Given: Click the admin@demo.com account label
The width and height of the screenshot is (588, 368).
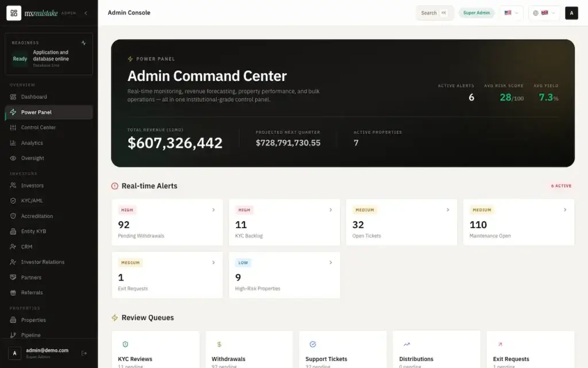Looking at the screenshot, I should pos(47,350).
